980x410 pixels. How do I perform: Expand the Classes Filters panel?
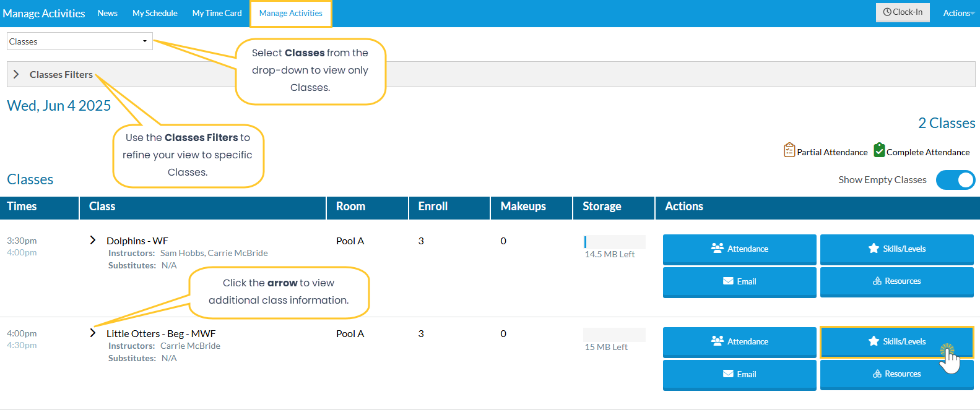[491, 74]
